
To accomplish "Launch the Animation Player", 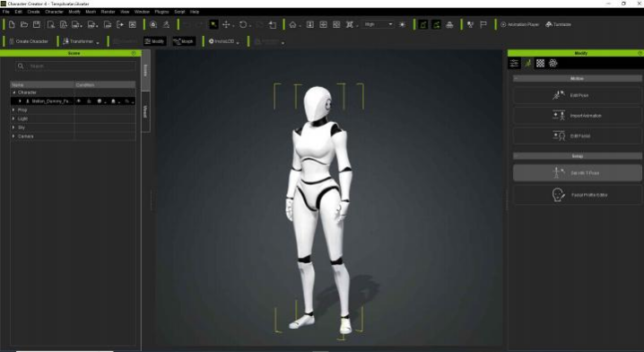I will (x=519, y=24).
